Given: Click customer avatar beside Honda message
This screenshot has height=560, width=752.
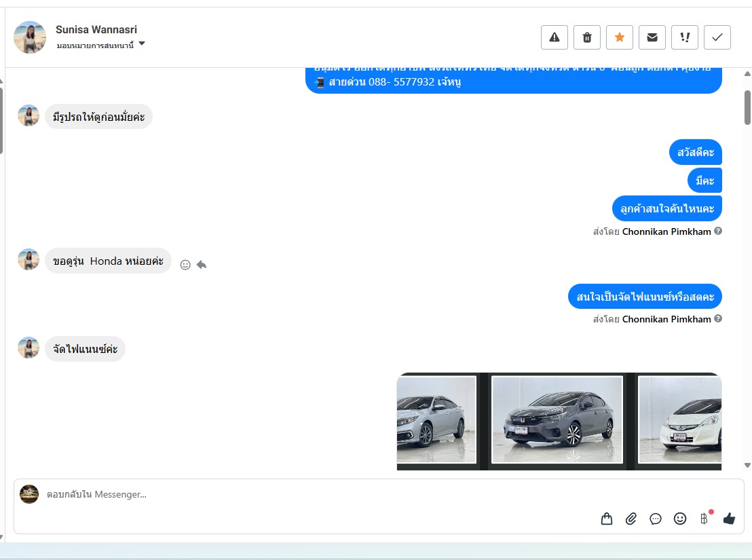Looking at the screenshot, I should tap(29, 259).
